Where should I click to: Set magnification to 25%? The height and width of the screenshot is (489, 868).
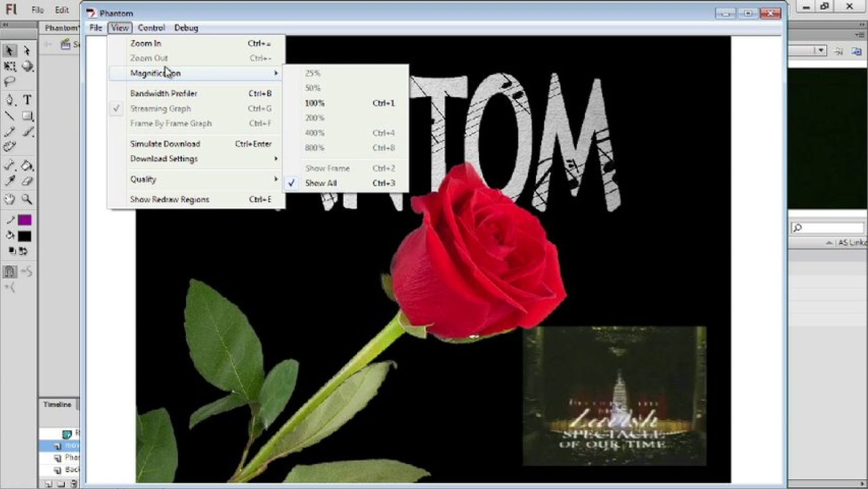click(x=345, y=73)
